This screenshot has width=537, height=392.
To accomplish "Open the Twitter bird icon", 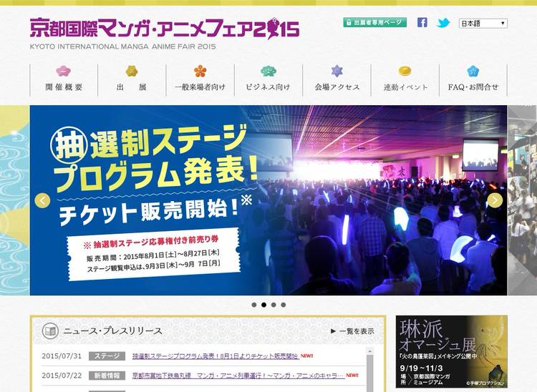I will tap(443, 23).
